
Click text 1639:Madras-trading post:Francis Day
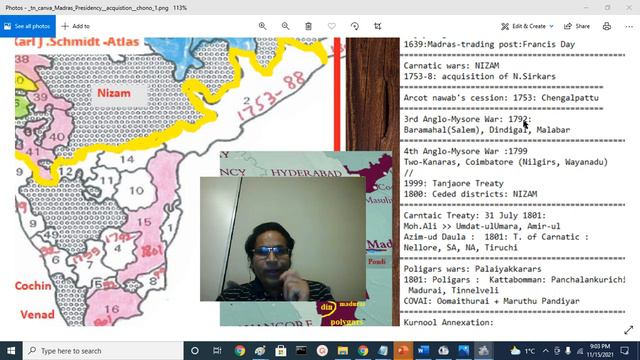(x=489, y=44)
